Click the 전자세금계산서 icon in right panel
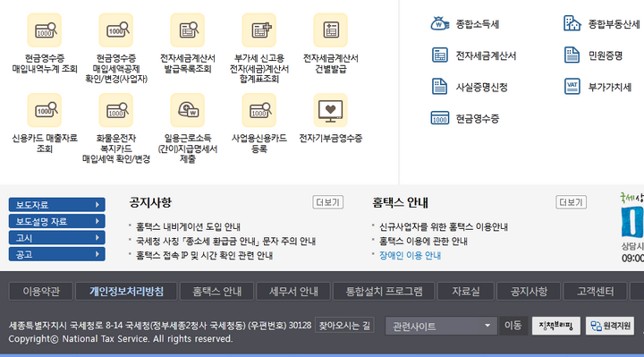This screenshot has height=357, width=644. click(x=439, y=55)
